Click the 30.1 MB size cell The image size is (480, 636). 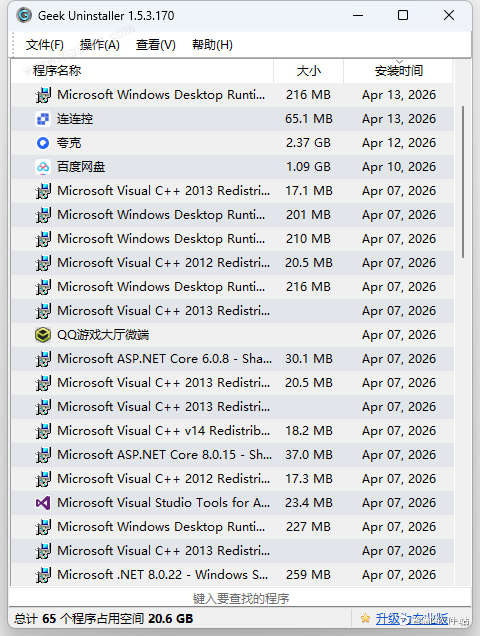[309, 359]
